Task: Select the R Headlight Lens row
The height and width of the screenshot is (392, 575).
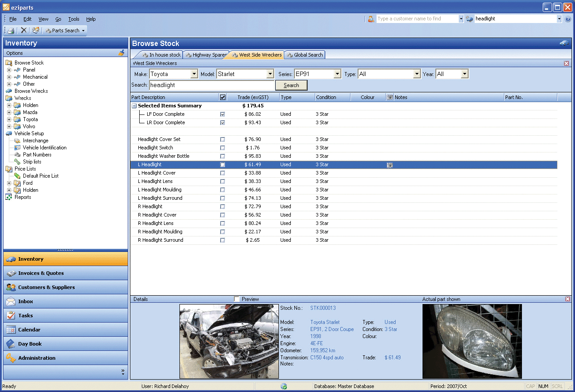Action: [344, 224]
